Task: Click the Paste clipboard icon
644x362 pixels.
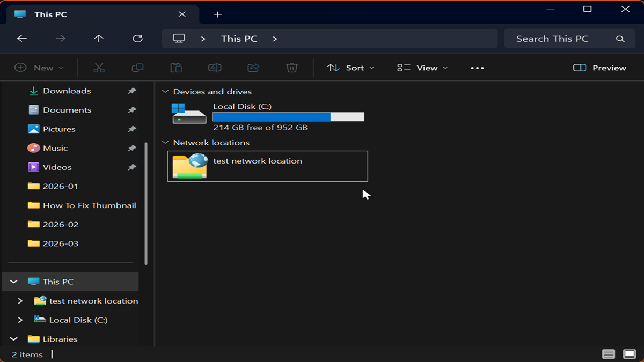Action: coord(176,68)
